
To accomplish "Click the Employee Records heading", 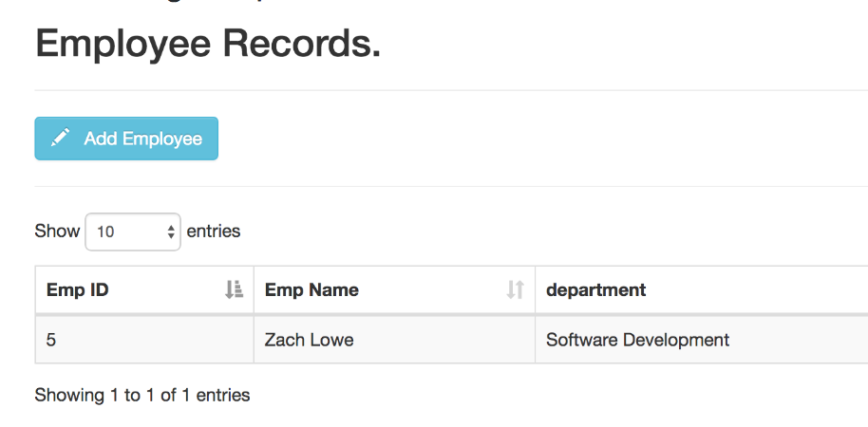I will pyautogui.click(x=208, y=44).
